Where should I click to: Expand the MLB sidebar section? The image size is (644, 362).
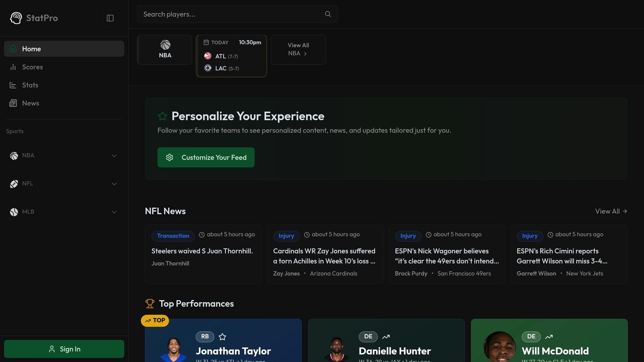pos(114,212)
